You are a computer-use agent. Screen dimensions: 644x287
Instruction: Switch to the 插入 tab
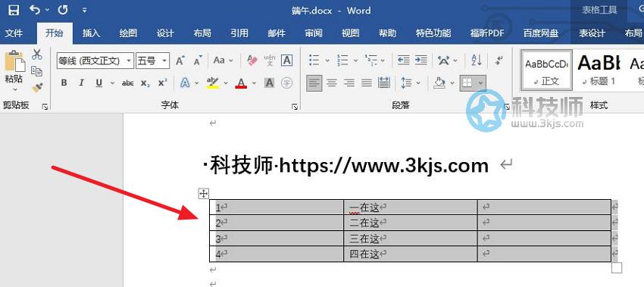click(x=91, y=33)
